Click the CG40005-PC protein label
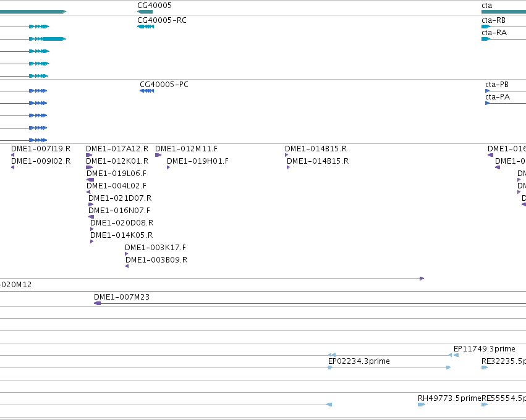 (x=164, y=85)
